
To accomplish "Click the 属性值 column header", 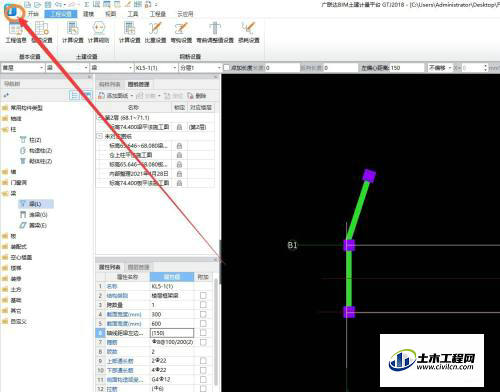I will click(172, 277).
